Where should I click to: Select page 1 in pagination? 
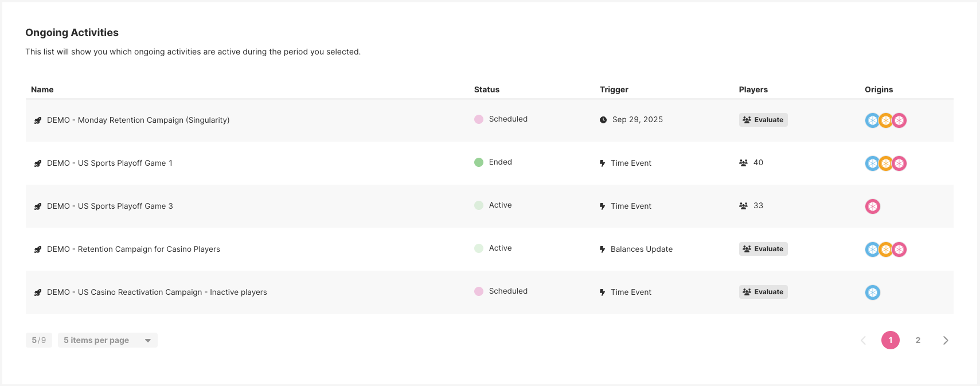[x=890, y=340]
